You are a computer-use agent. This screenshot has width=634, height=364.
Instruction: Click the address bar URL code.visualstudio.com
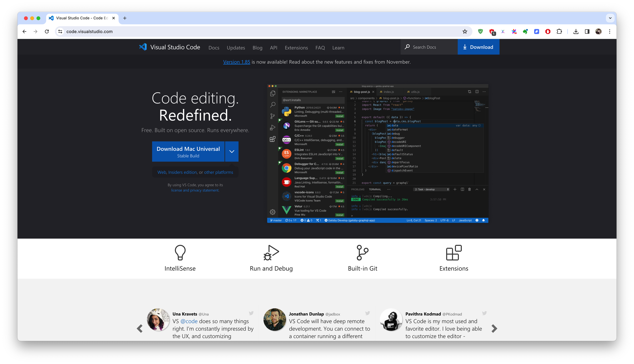90,32
